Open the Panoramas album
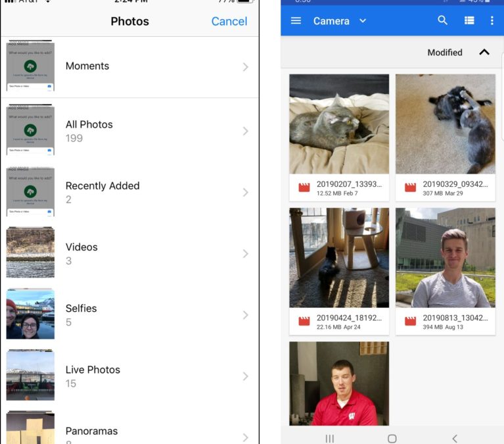The width and height of the screenshot is (504, 444). [x=129, y=427]
